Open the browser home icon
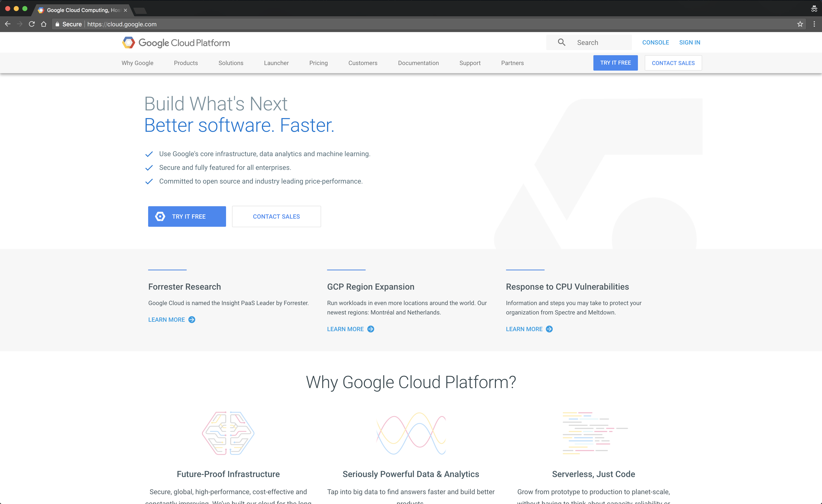Screen dimensions: 822x504 coord(44,24)
